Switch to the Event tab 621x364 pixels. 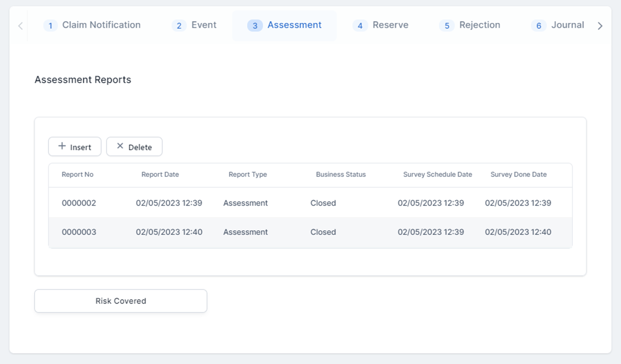pyautogui.click(x=194, y=25)
